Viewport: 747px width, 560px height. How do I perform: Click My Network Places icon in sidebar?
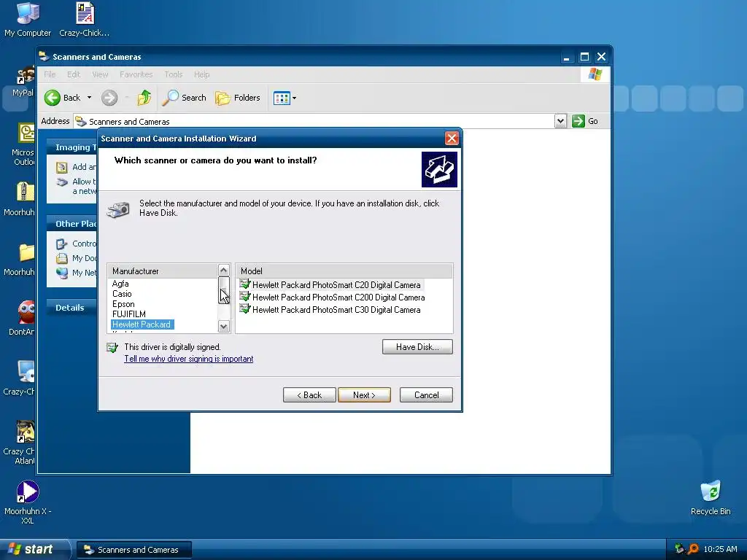click(x=62, y=273)
